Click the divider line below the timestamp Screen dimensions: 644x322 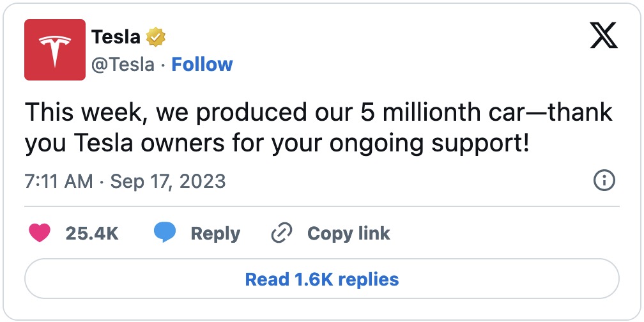click(321, 206)
